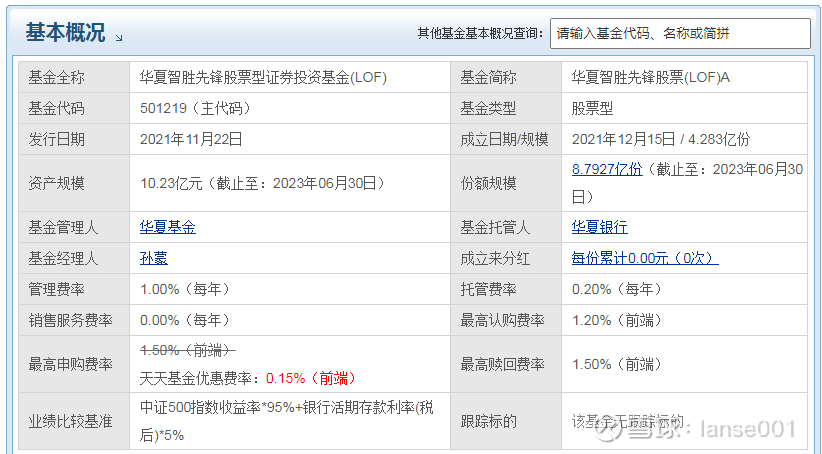Click the 成立来分红 label cell
822x454 pixels.
(506, 258)
